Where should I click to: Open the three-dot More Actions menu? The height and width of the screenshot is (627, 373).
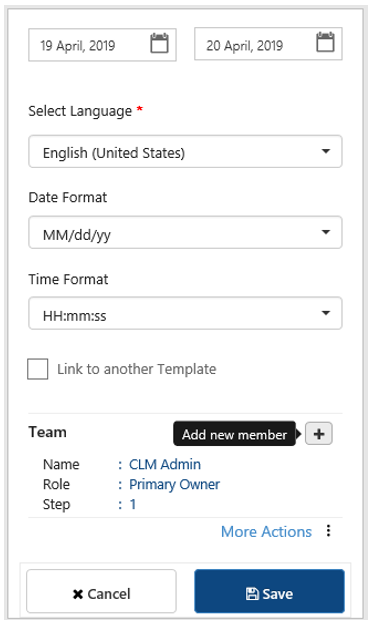click(x=328, y=531)
